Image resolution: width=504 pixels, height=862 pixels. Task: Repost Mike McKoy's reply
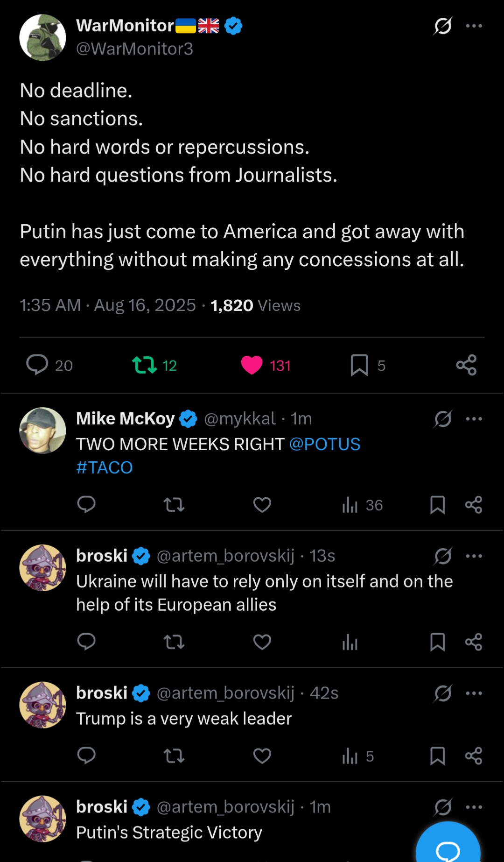click(174, 505)
